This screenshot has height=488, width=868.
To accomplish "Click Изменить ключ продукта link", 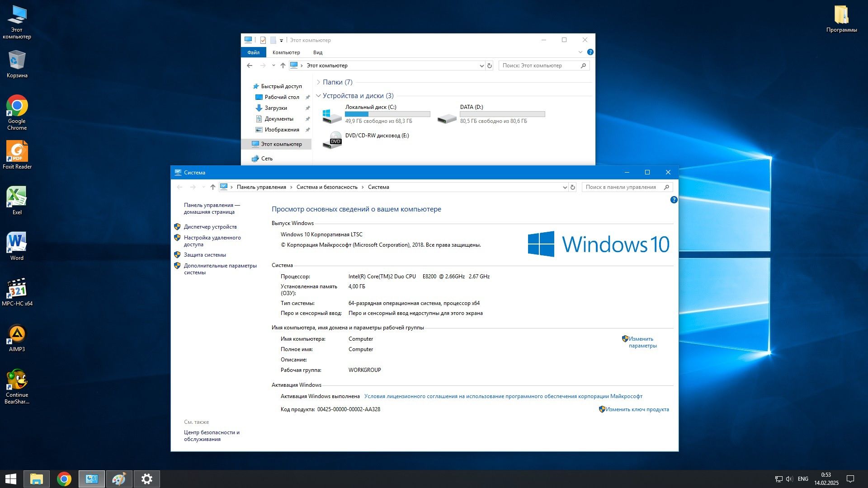I will coord(637,409).
